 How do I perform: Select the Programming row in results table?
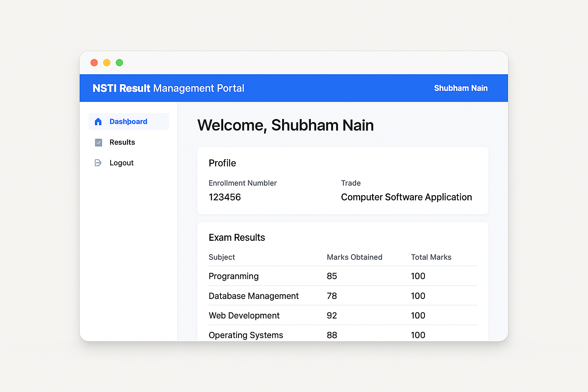234,276
